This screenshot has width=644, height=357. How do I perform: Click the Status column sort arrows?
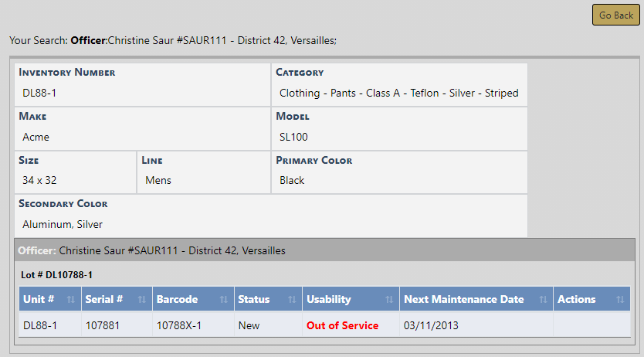[292, 300]
